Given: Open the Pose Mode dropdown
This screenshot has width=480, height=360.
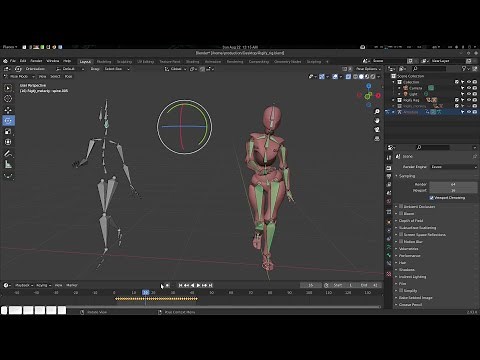Looking at the screenshot, I should tap(19, 76).
